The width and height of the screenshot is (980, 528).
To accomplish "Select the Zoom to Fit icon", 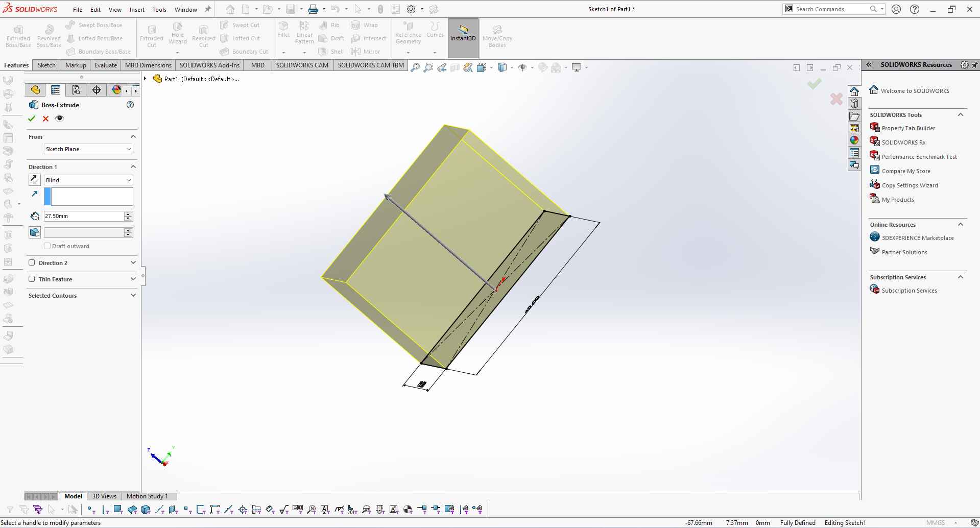I will pyautogui.click(x=415, y=67).
